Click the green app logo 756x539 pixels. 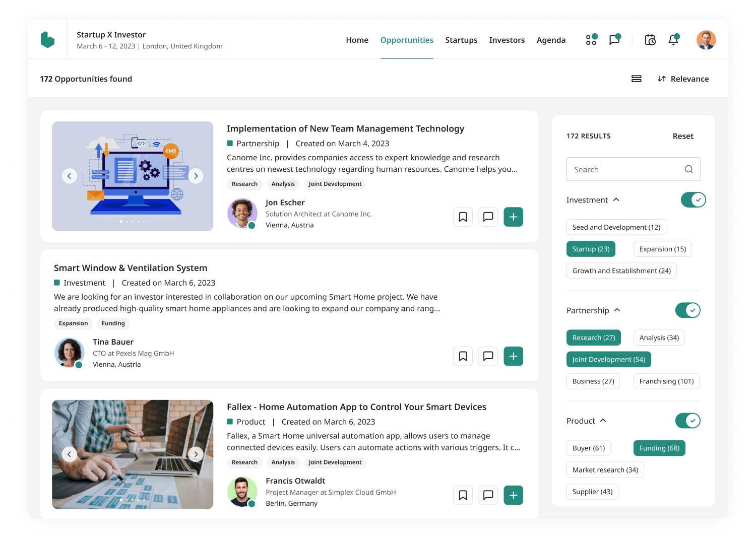[x=47, y=40]
